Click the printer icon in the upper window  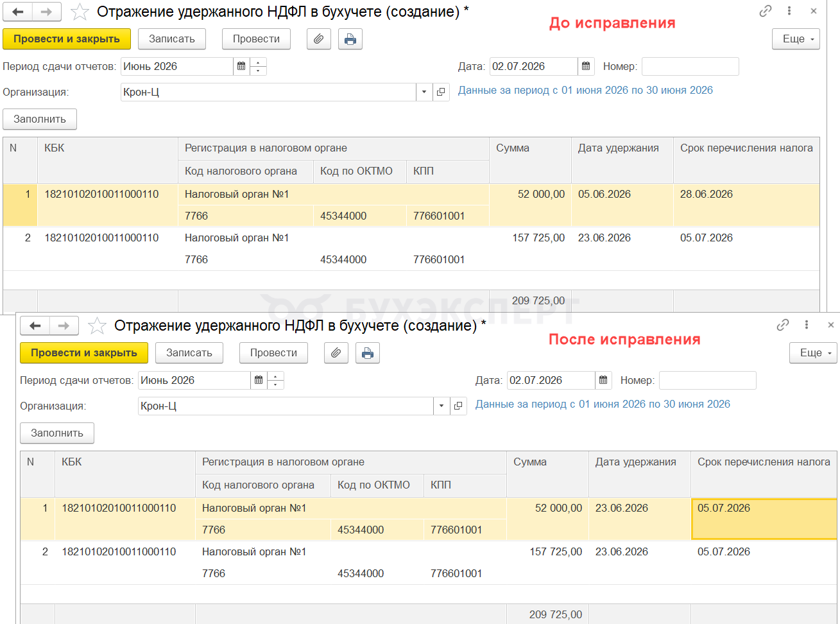pyautogui.click(x=350, y=39)
